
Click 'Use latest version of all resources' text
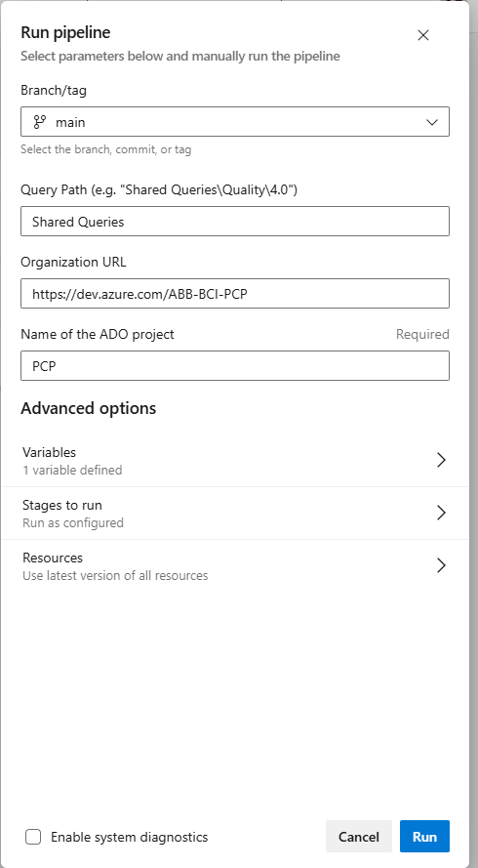[x=115, y=575]
